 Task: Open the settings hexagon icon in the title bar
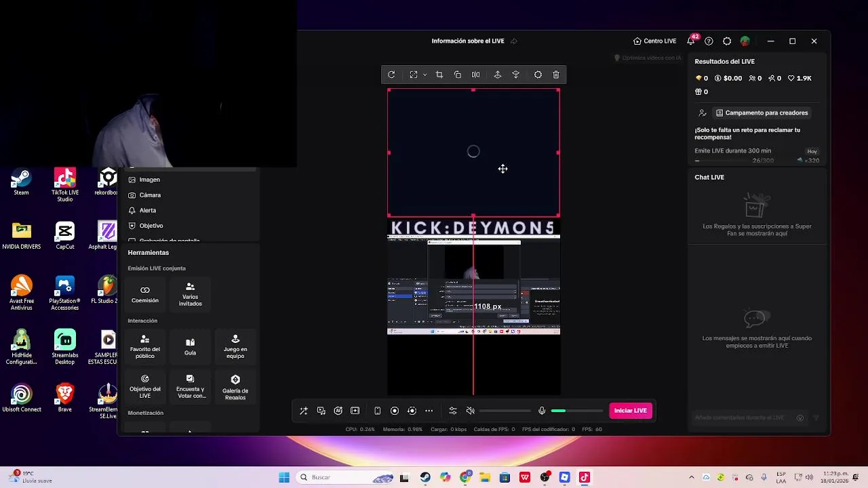pyautogui.click(x=727, y=41)
